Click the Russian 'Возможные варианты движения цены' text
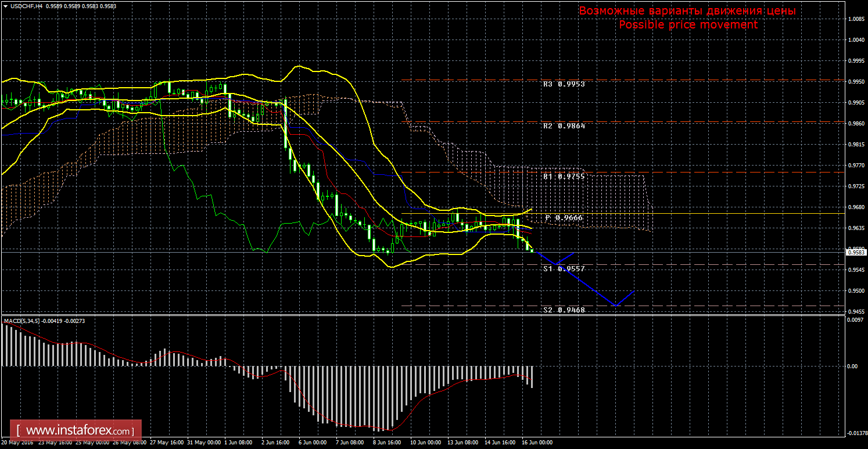The image size is (868, 449). tap(687, 11)
